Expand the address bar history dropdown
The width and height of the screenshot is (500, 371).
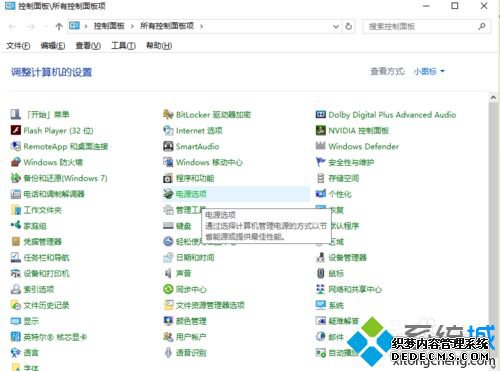tap(336, 26)
